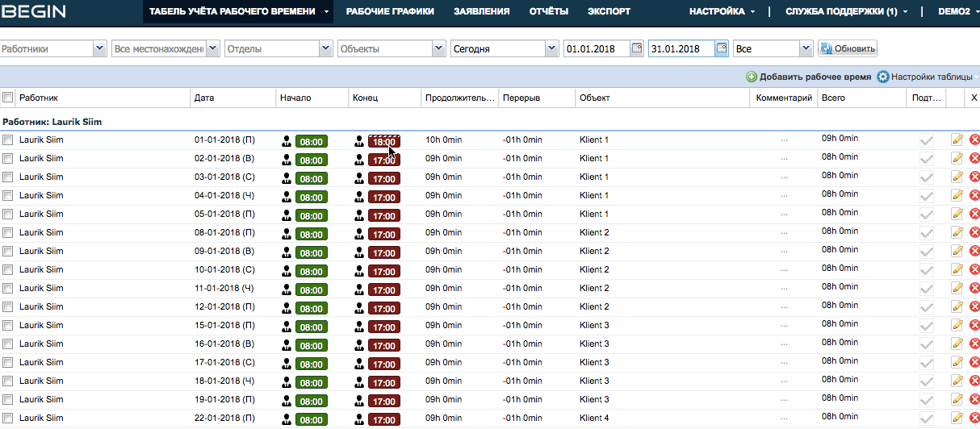Expand the Настройка menu
Screen dimensions: 980x429
pyautogui.click(x=722, y=11)
